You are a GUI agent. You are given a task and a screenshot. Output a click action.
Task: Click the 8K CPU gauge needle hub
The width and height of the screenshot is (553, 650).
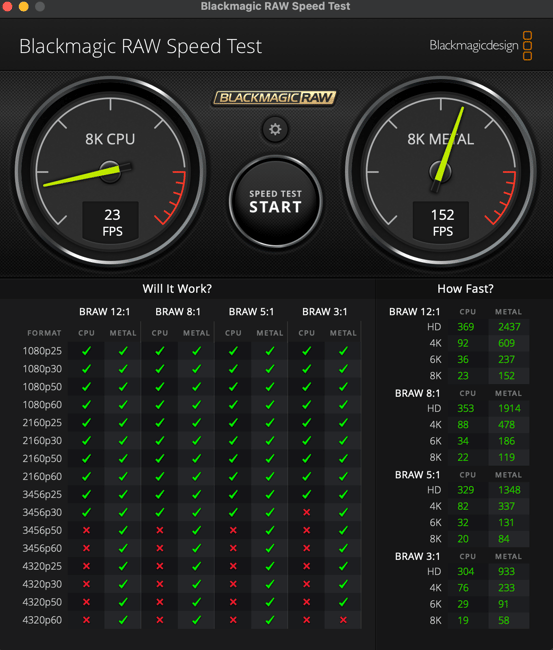(110, 171)
